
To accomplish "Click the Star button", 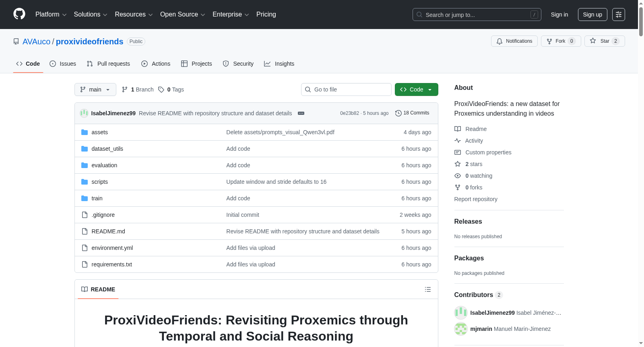I will click(605, 41).
